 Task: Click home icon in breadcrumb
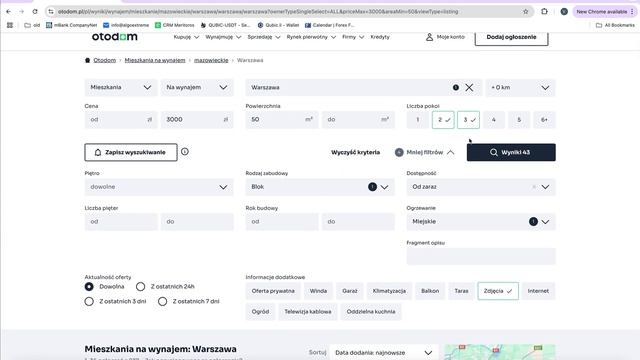click(x=87, y=60)
